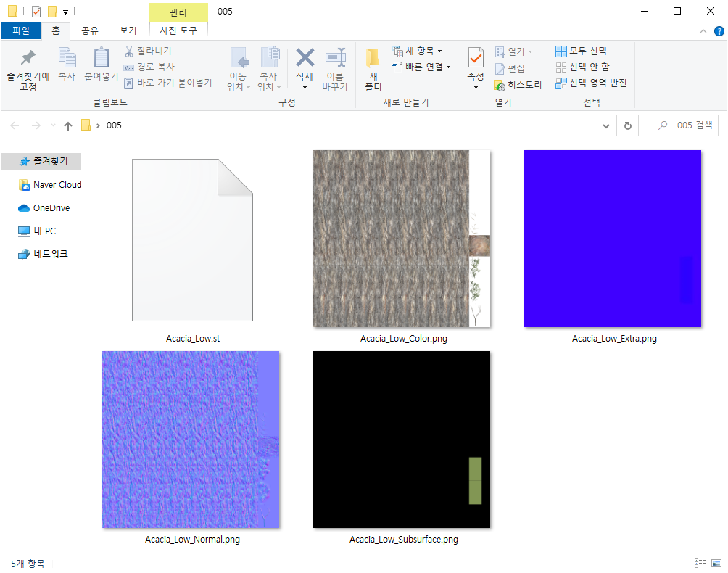Click the Properties (속성) icon

pyautogui.click(x=476, y=58)
